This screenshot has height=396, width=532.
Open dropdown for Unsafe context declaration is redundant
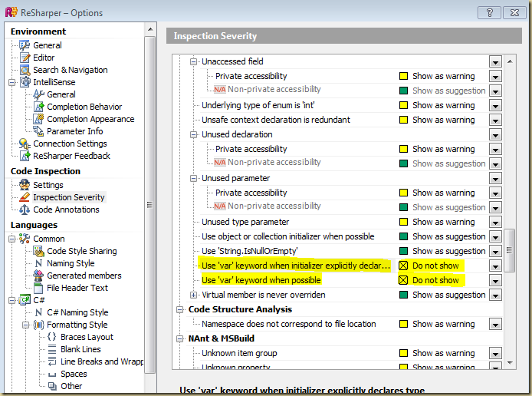495,120
